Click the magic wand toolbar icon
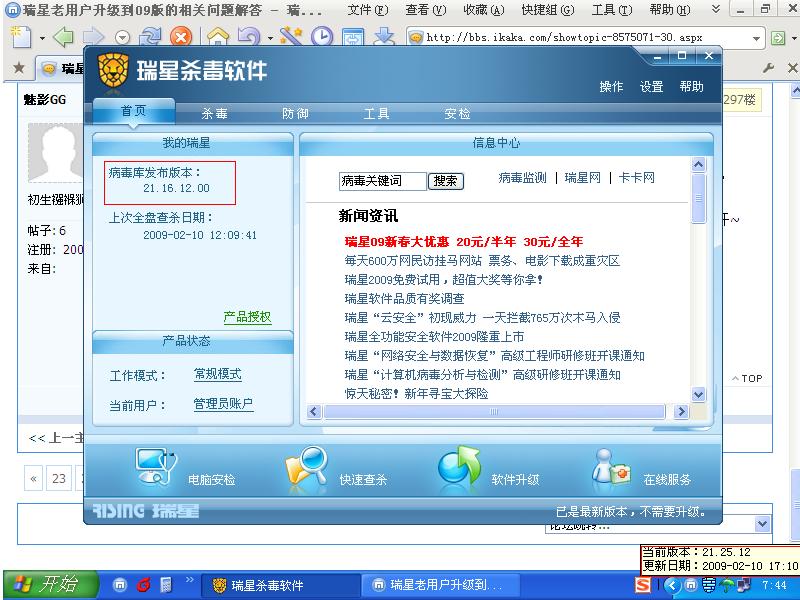 tap(291, 37)
